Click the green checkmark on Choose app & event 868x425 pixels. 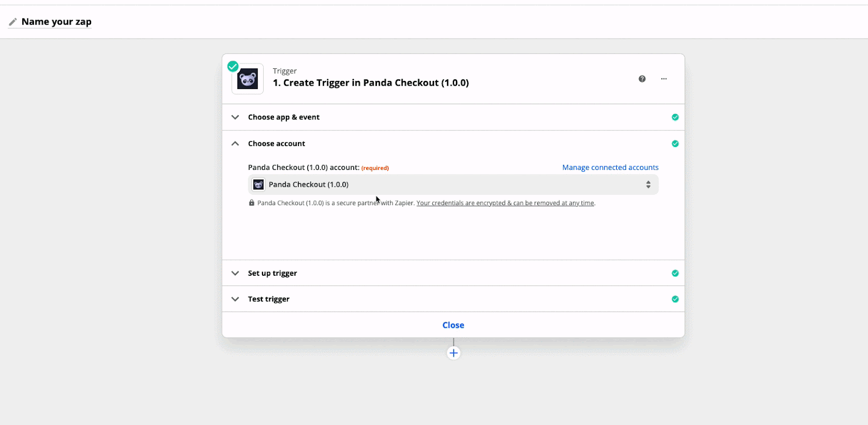(x=675, y=117)
